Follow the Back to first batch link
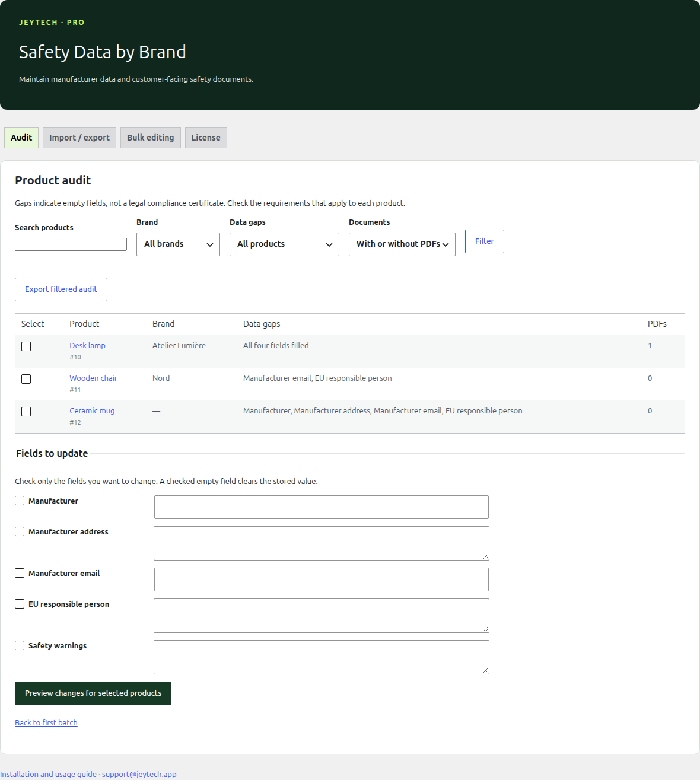700x780 pixels. (x=46, y=722)
